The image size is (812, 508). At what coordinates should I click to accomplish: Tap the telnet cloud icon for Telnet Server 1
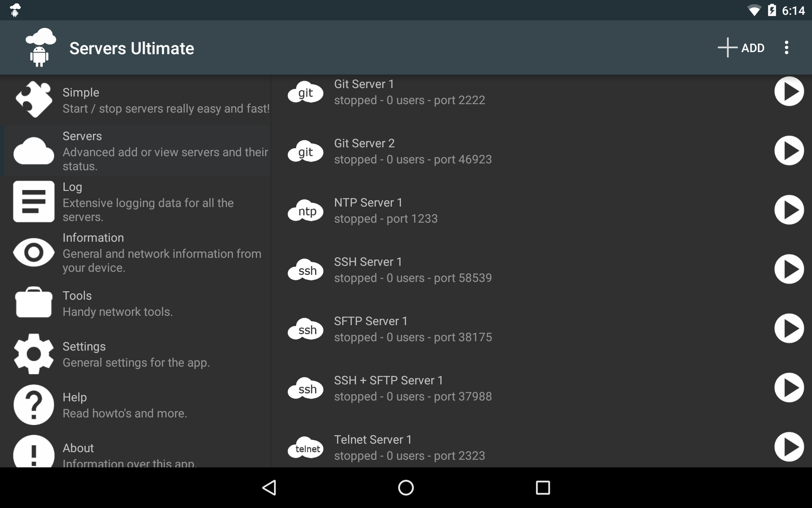pos(305,448)
